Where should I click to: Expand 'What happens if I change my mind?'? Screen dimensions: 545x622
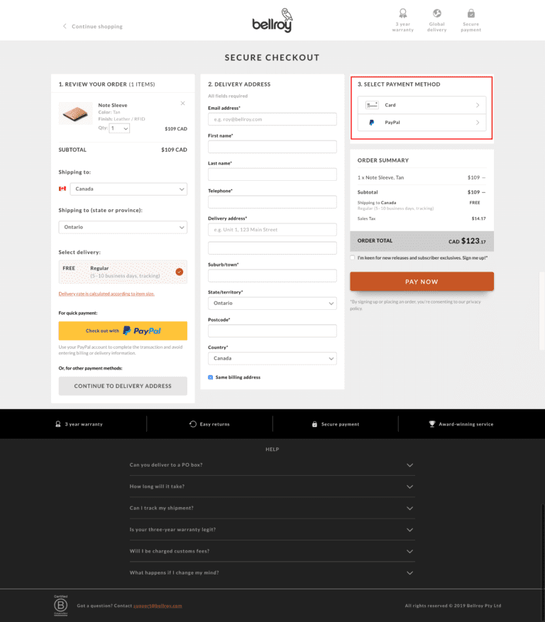[272, 573]
